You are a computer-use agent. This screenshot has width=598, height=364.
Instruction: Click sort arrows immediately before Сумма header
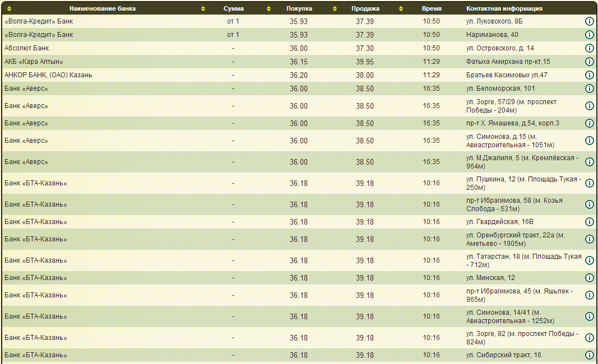(x=203, y=8)
